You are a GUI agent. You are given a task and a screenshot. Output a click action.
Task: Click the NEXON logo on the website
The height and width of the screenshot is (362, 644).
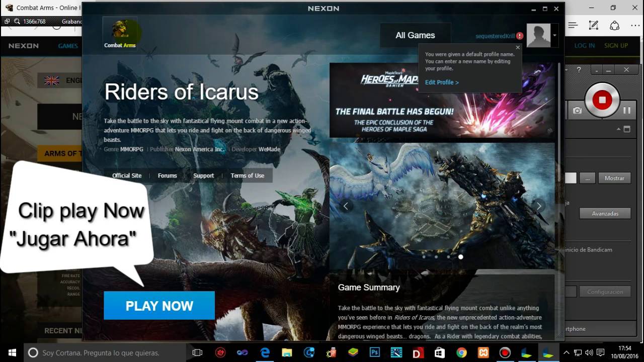23,46
